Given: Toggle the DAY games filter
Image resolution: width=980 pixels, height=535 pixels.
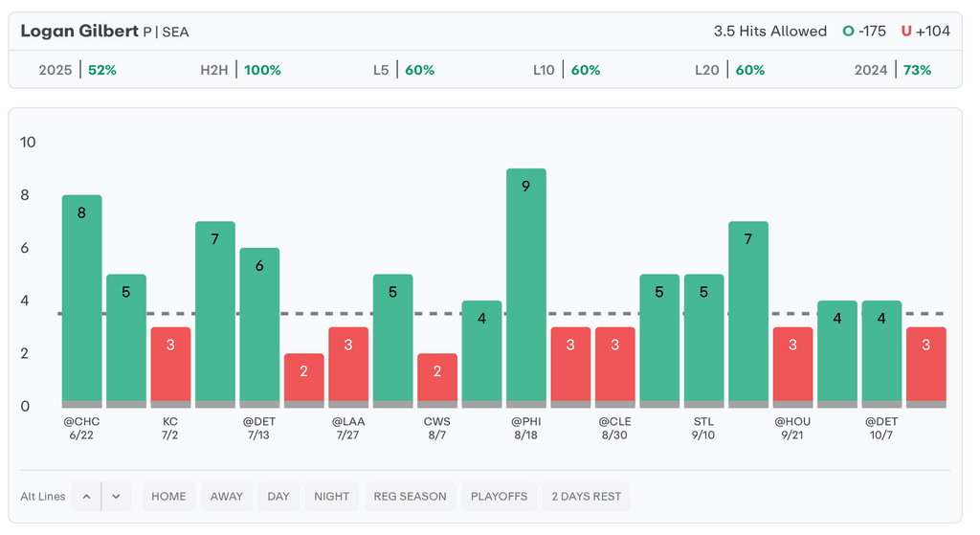Looking at the screenshot, I should point(278,497).
